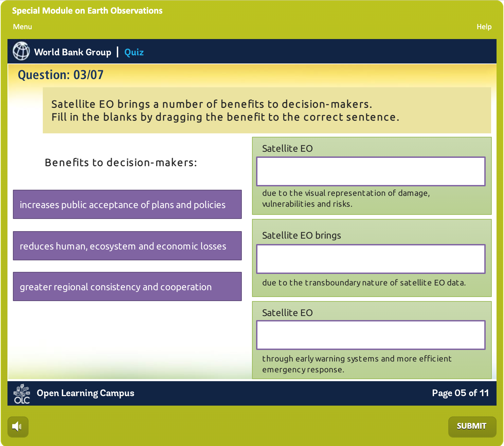Click the globe emblem beside World Bank Group

coord(20,51)
